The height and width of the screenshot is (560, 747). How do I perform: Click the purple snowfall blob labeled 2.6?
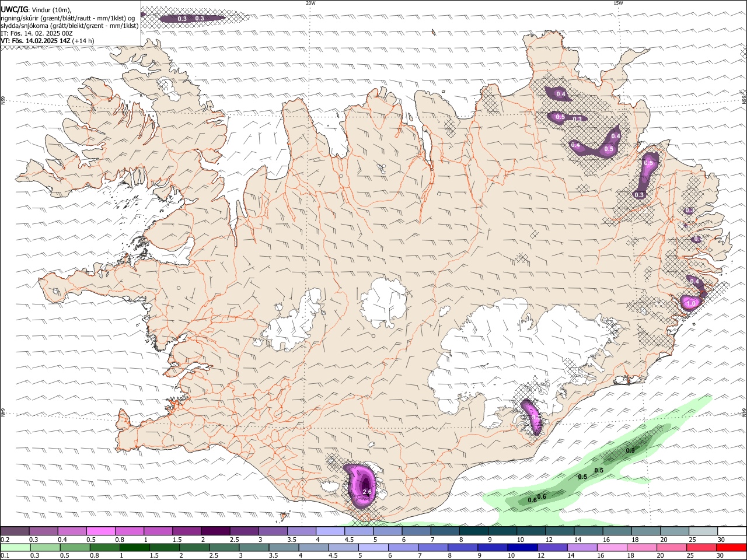coord(361,485)
